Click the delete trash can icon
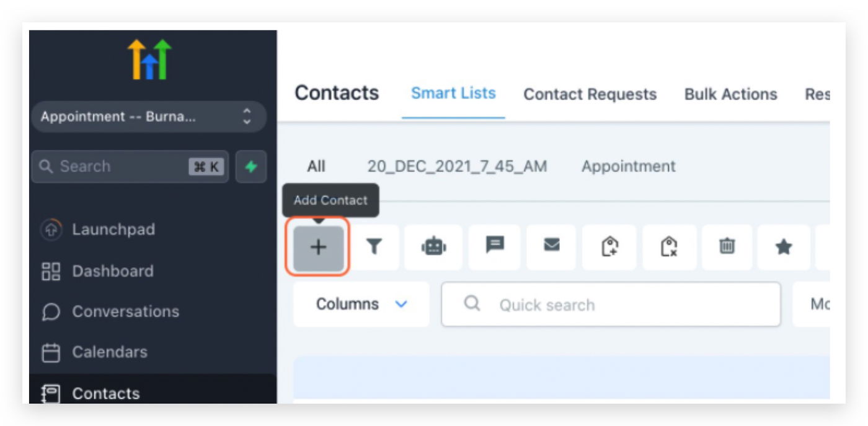The height and width of the screenshot is (426, 868). pos(727,247)
